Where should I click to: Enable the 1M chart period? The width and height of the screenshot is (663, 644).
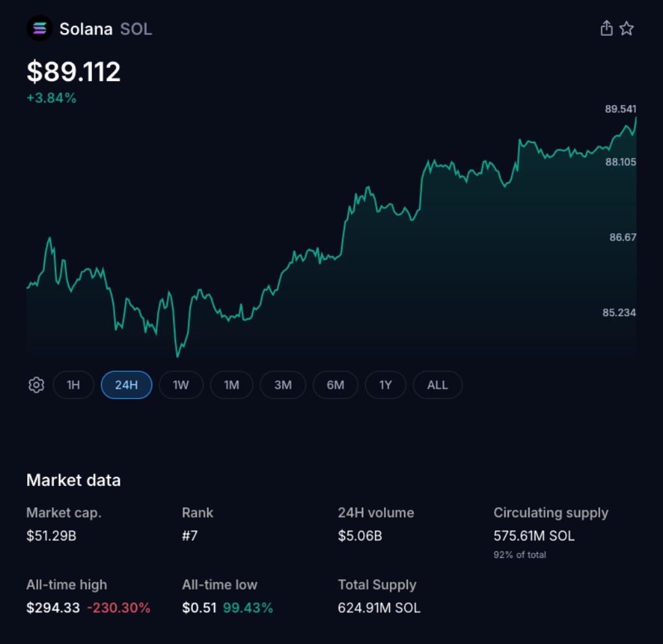coord(231,385)
